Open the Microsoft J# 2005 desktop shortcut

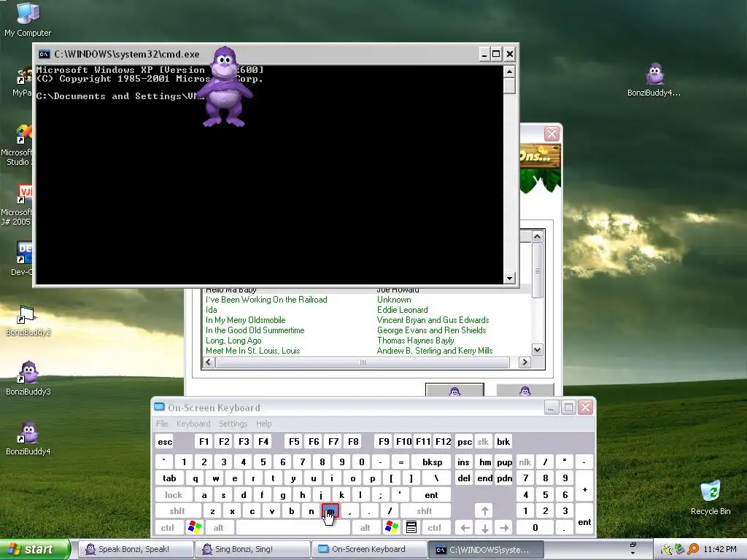pos(16,205)
